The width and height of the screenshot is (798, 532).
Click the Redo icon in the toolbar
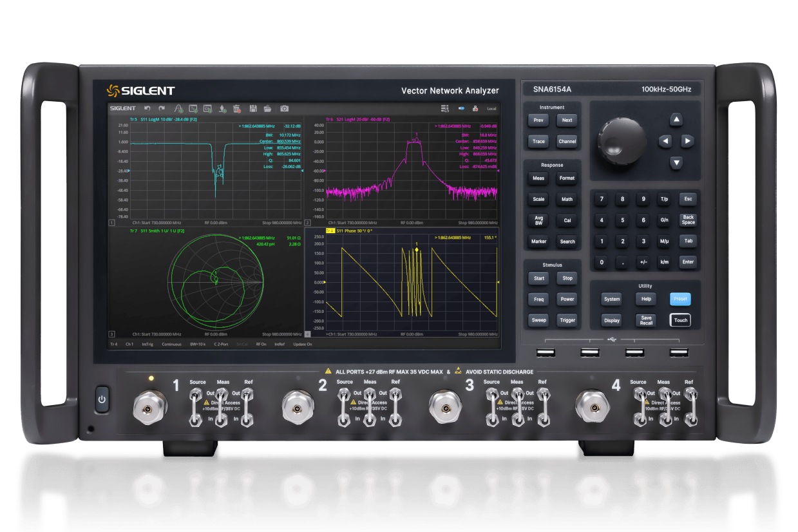point(162,108)
